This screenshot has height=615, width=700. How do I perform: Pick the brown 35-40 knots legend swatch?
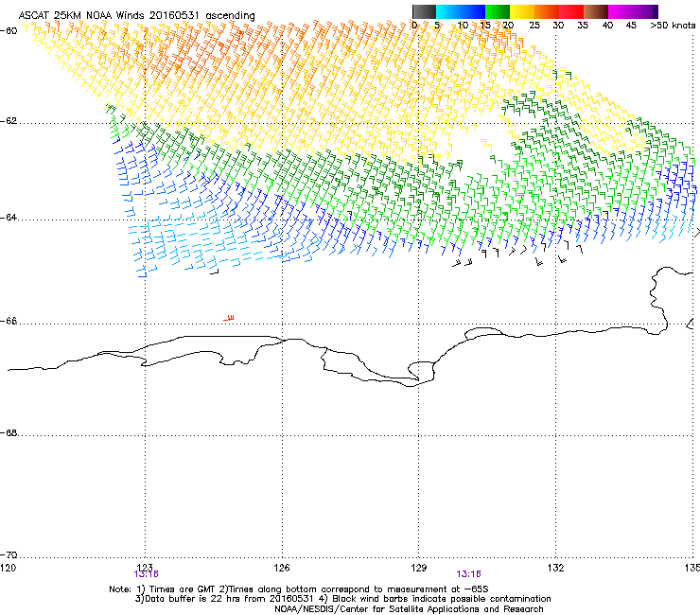tap(596, 11)
